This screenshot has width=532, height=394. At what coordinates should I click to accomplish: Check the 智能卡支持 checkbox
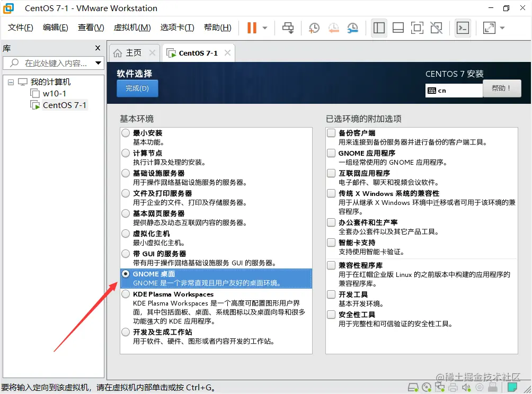tap(331, 243)
